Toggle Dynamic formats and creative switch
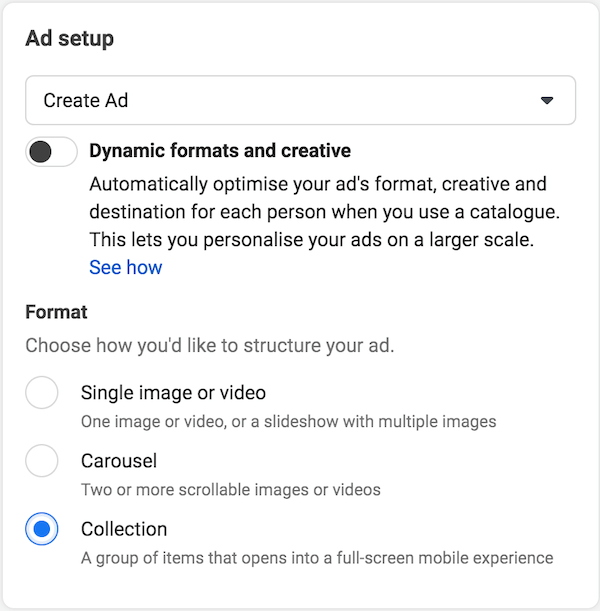 [x=51, y=152]
